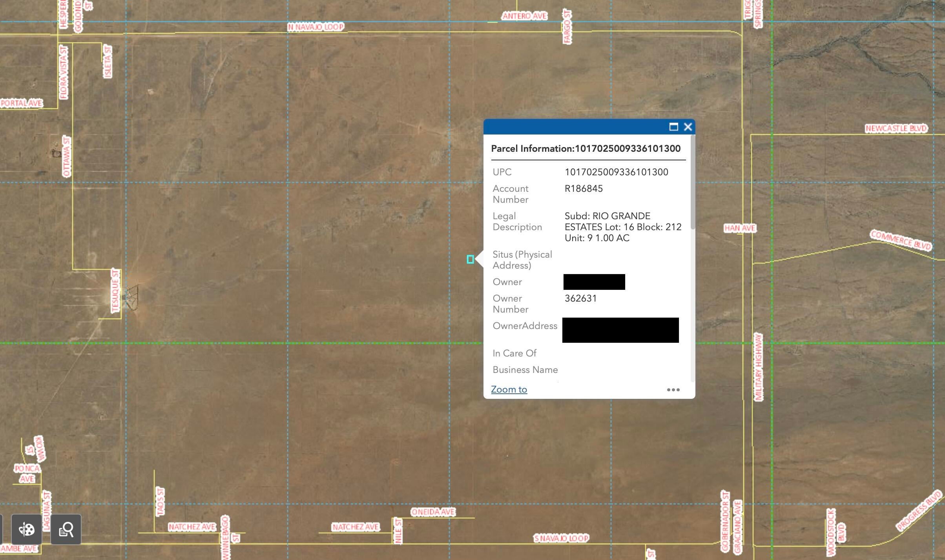Click the COMMERCE BLVD road label
The image size is (945, 560).
(x=900, y=240)
